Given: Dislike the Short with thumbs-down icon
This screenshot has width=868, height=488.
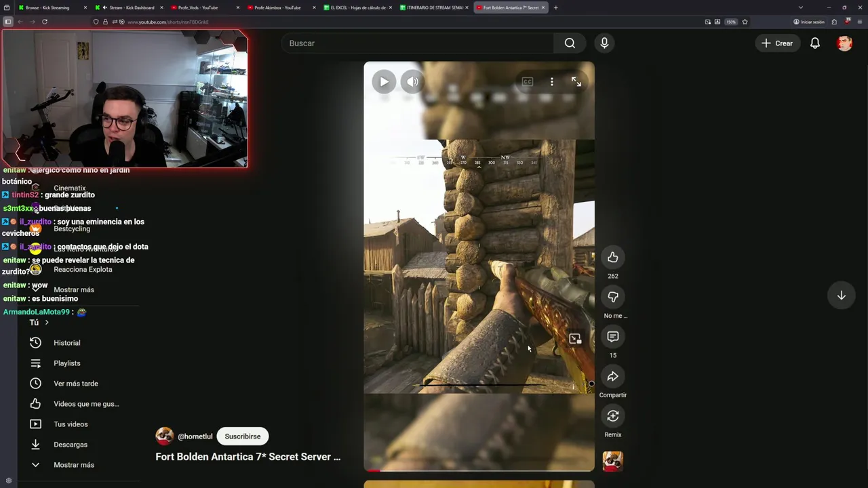Looking at the screenshot, I should coord(613,297).
